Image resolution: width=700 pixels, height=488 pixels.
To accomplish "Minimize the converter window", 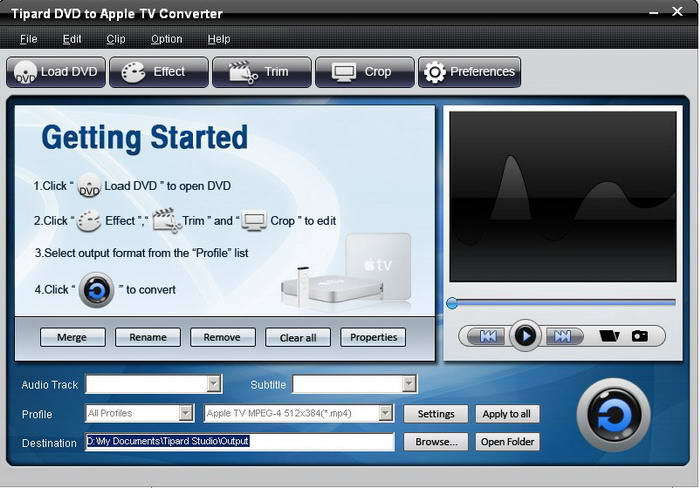I will tap(654, 13).
